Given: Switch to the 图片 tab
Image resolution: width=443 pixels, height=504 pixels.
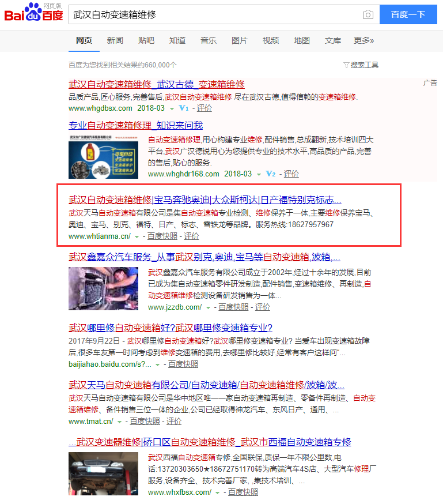Looking at the screenshot, I should click(x=239, y=40).
